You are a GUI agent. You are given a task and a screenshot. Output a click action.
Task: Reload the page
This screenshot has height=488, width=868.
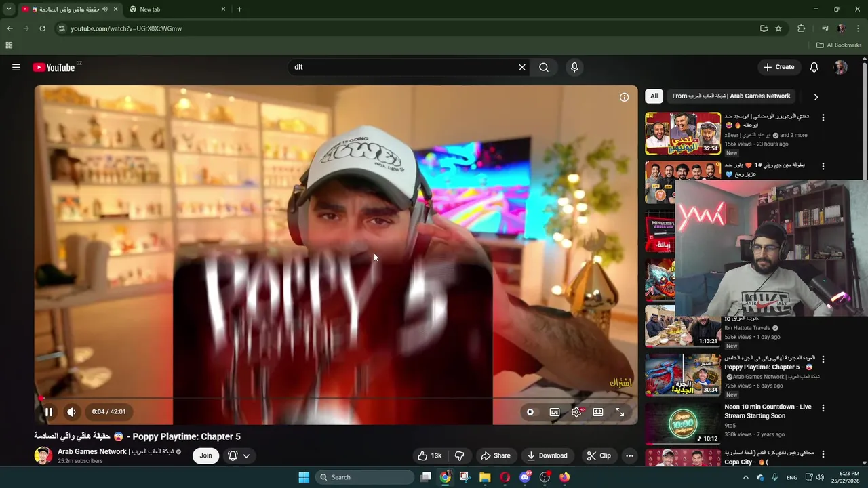42,28
